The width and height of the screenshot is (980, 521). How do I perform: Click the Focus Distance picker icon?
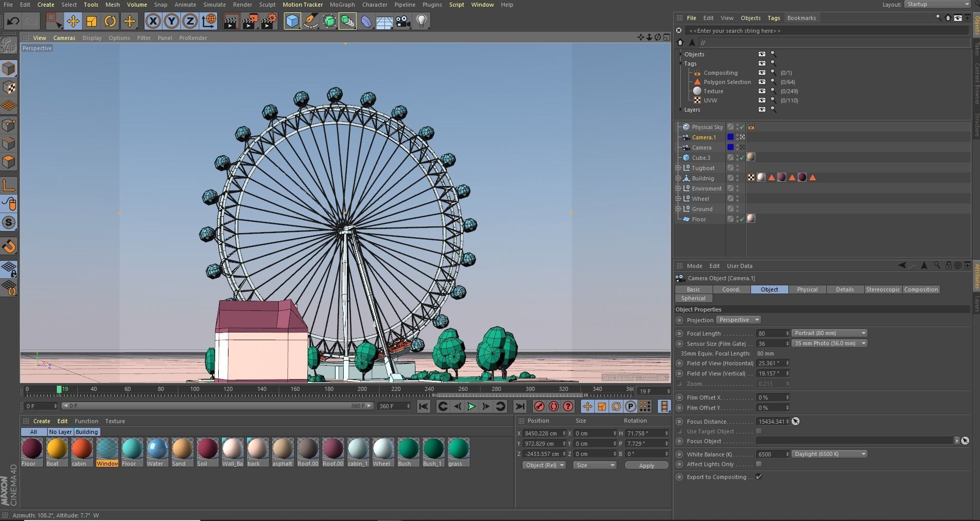[x=796, y=421]
